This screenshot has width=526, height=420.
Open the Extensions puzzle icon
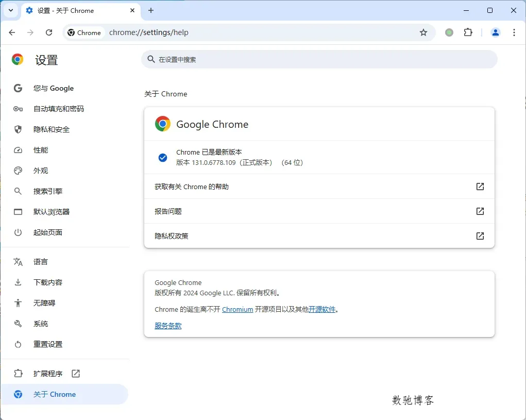click(x=468, y=32)
